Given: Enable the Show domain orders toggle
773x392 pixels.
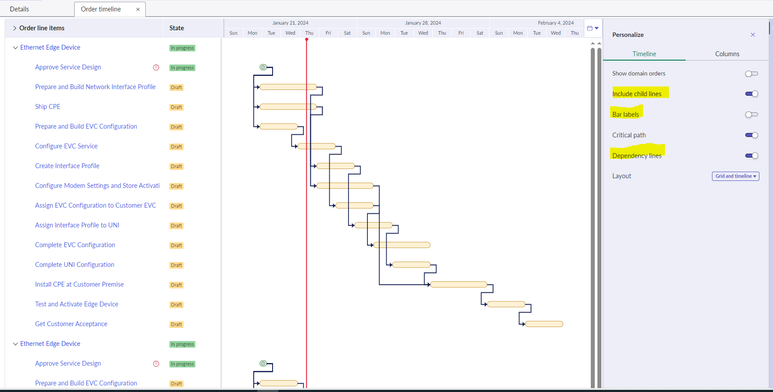Looking at the screenshot, I should pyautogui.click(x=751, y=73).
